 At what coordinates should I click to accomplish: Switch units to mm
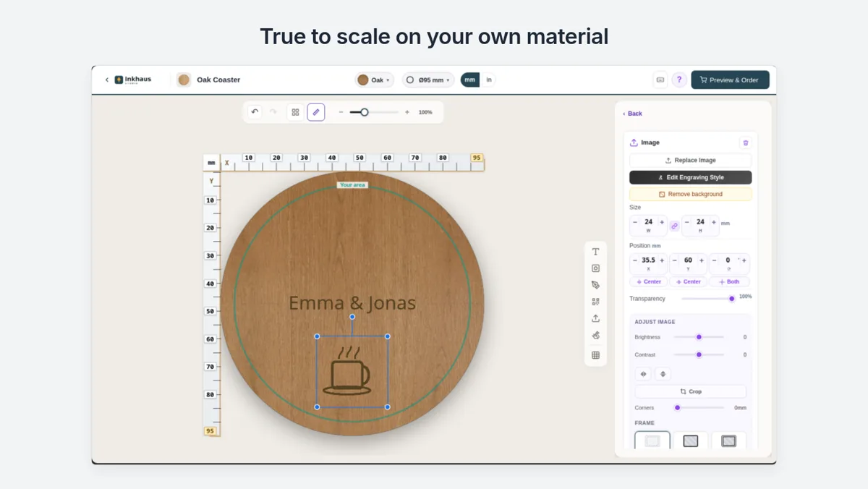(x=470, y=80)
